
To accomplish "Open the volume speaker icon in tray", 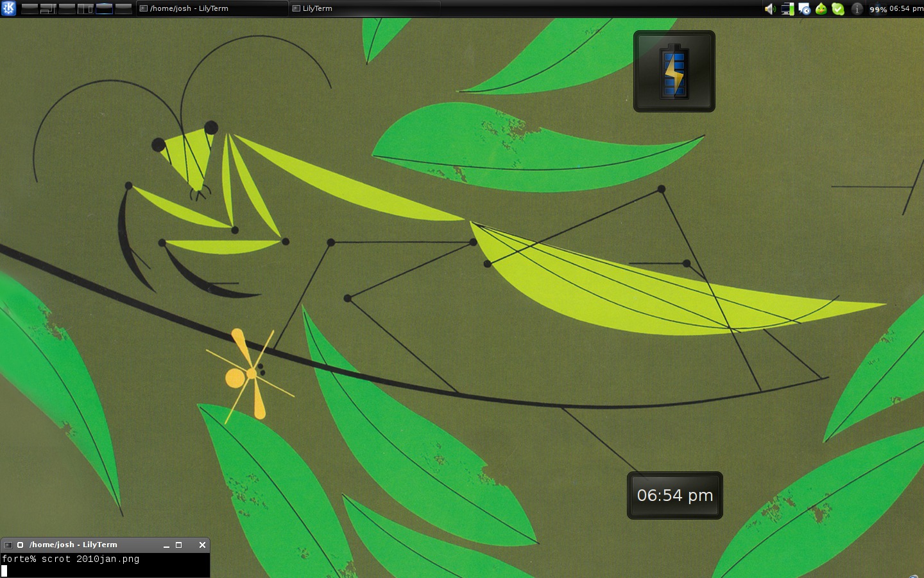I will point(770,9).
